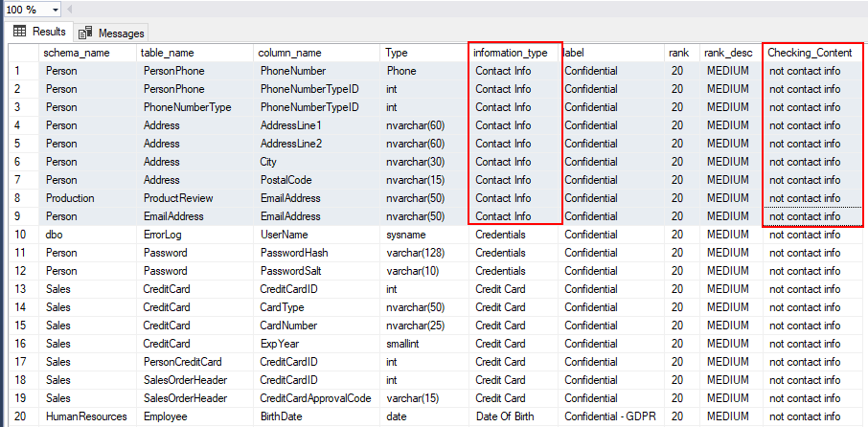This screenshot has width=868, height=427.
Task: Click the ErrorLog table cell
Action: click(194, 235)
